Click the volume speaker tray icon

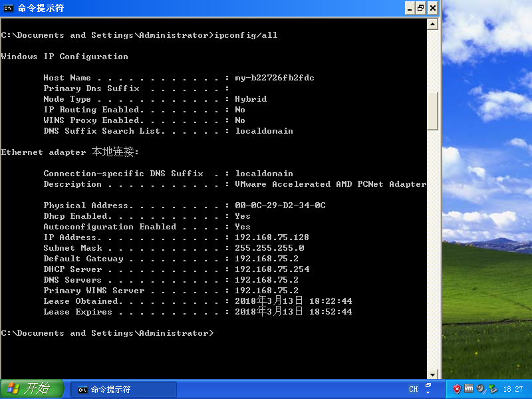tap(480, 389)
